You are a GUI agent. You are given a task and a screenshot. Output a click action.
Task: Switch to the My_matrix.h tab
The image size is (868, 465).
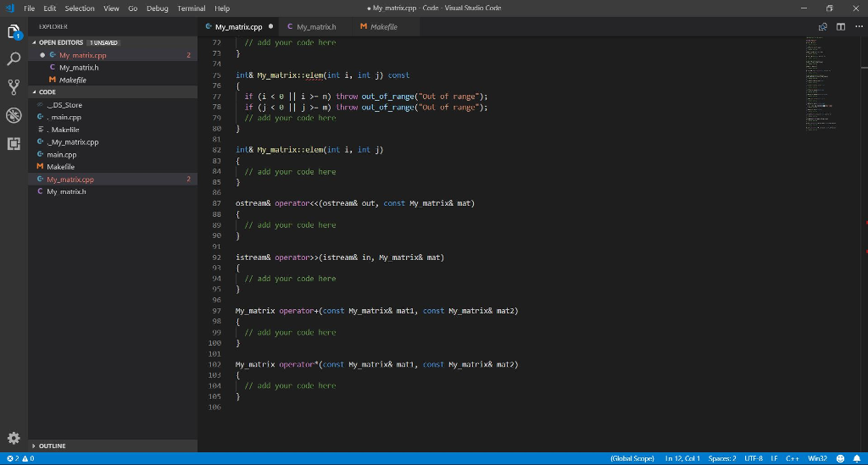316,26
